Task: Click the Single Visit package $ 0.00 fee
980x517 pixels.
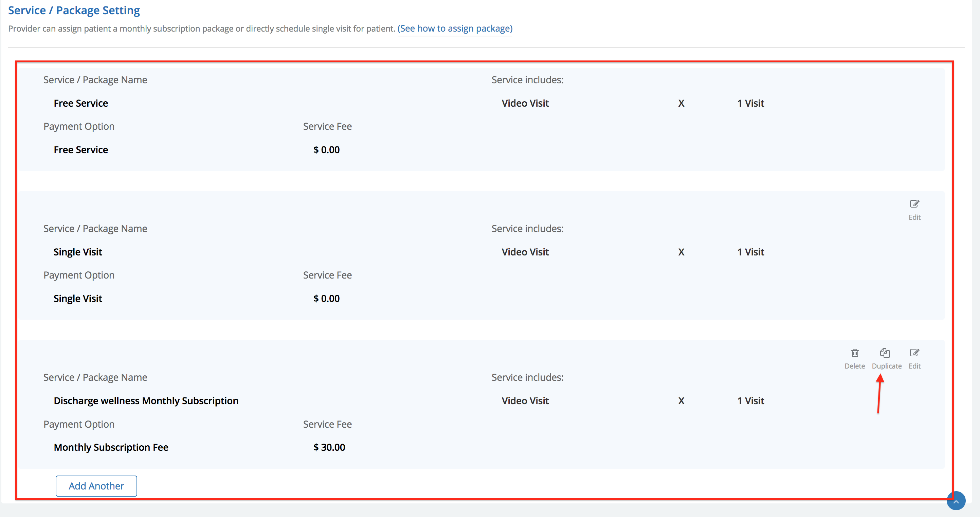Action: pos(326,298)
